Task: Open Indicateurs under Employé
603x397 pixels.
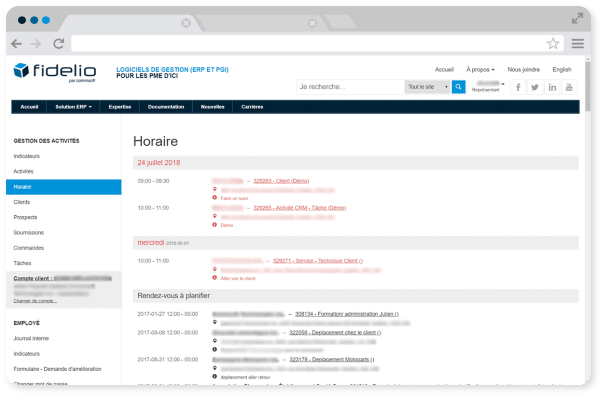Action: pos(27,354)
